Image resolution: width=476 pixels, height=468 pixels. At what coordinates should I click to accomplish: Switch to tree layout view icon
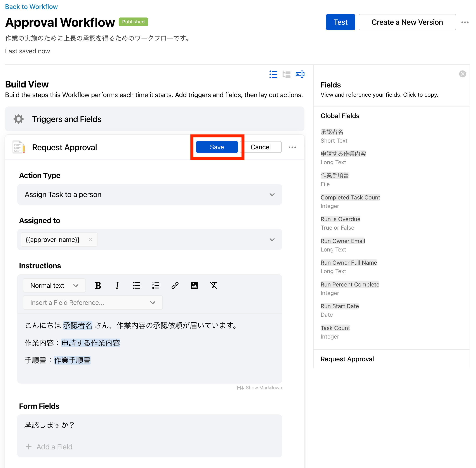(x=286, y=74)
